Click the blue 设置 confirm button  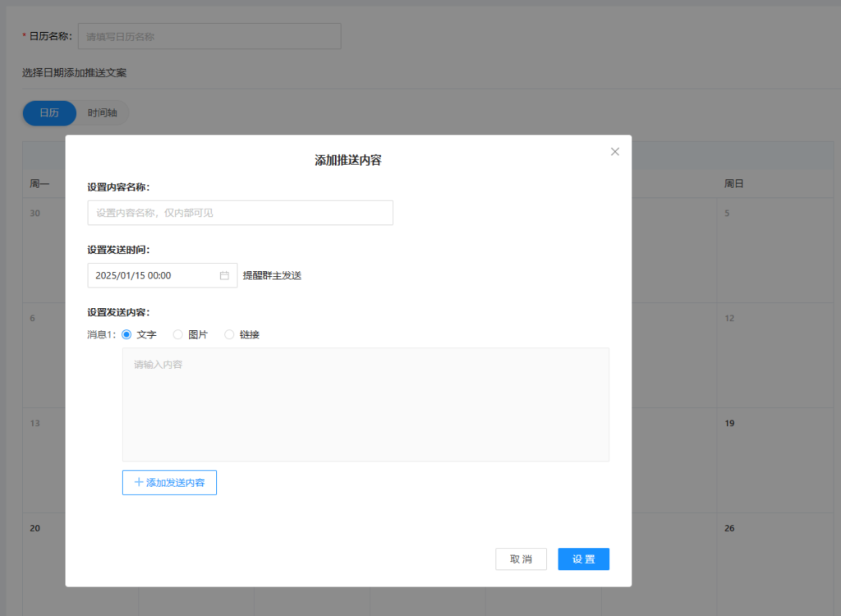click(583, 559)
